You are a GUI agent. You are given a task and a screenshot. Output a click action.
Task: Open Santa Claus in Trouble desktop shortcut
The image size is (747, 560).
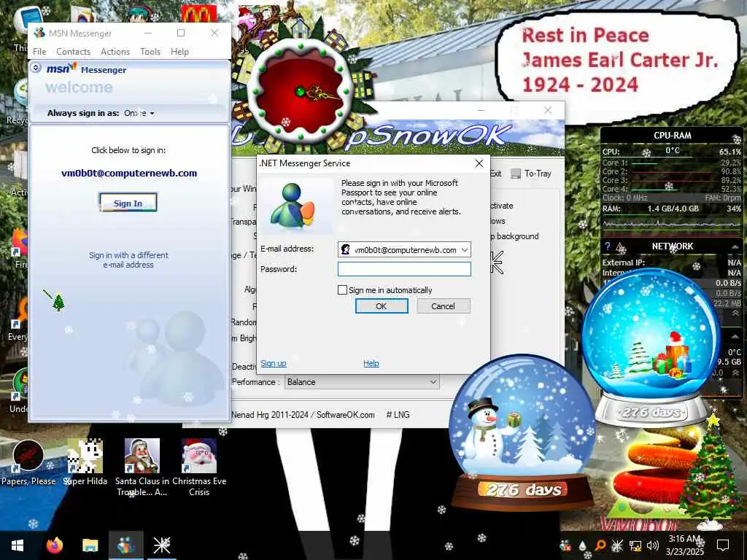[142, 467]
